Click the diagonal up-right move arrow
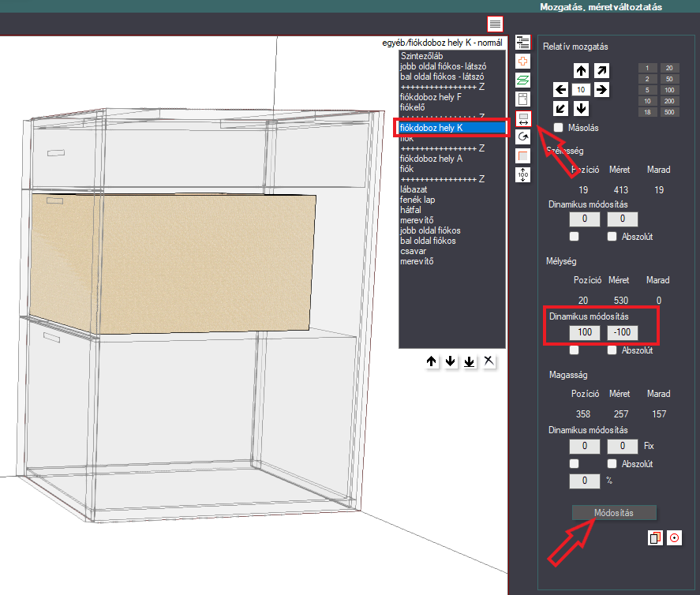The width and height of the screenshot is (700, 595). (601, 70)
